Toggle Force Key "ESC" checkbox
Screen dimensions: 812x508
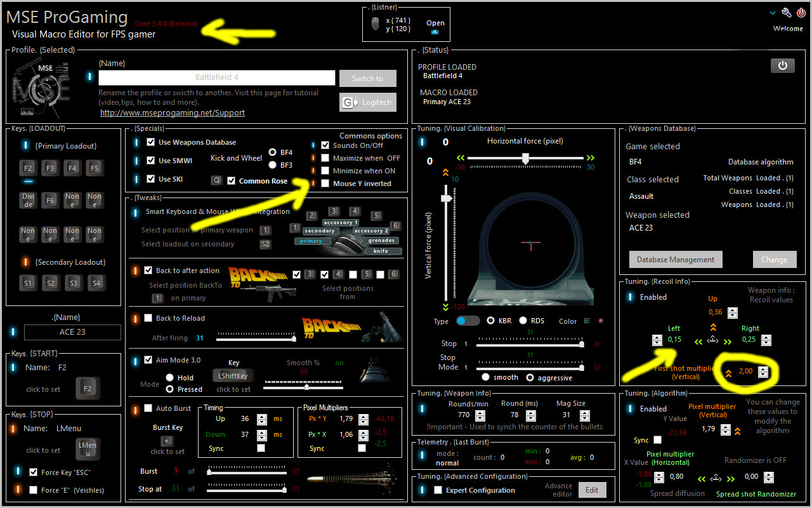pyautogui.click(x=34, y=472)
